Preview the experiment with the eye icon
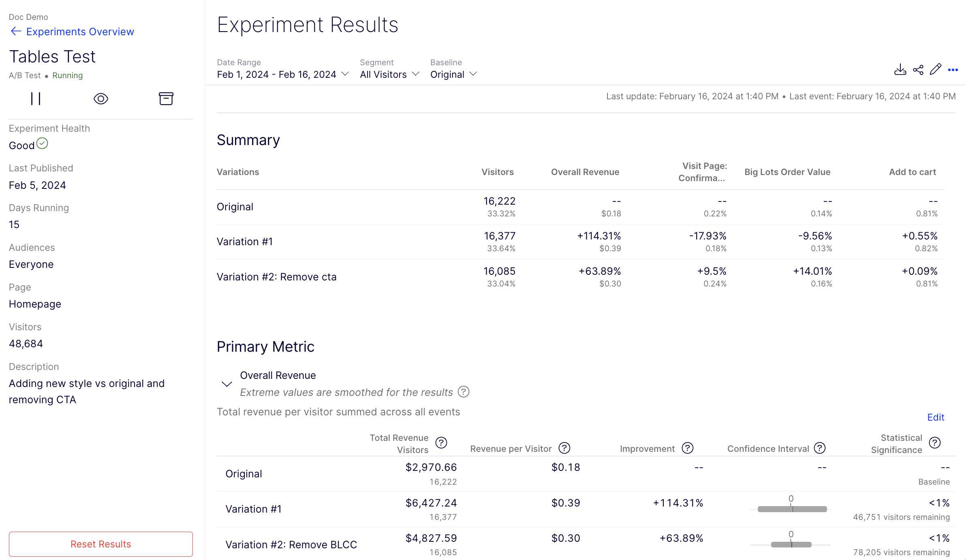This screenshot has height=560, width=966. pos(100,98)
